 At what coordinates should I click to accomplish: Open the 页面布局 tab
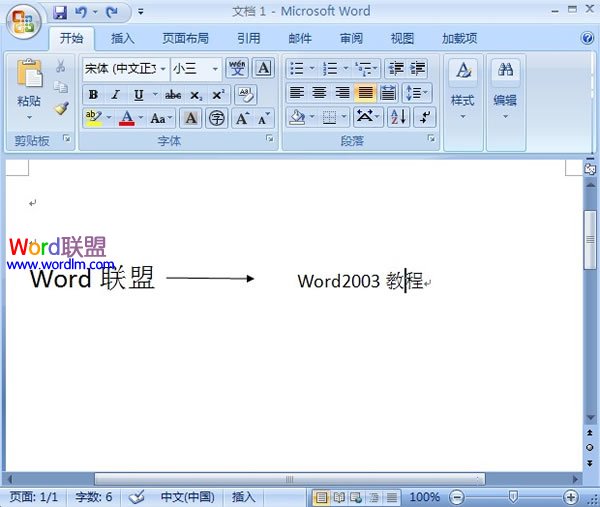(x=186, y=38)
